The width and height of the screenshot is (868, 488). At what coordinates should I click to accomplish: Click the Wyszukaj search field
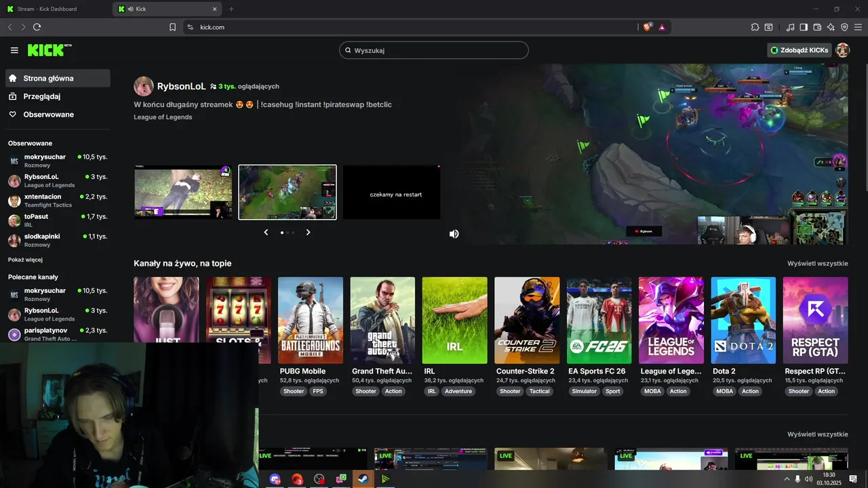[434, 50]
